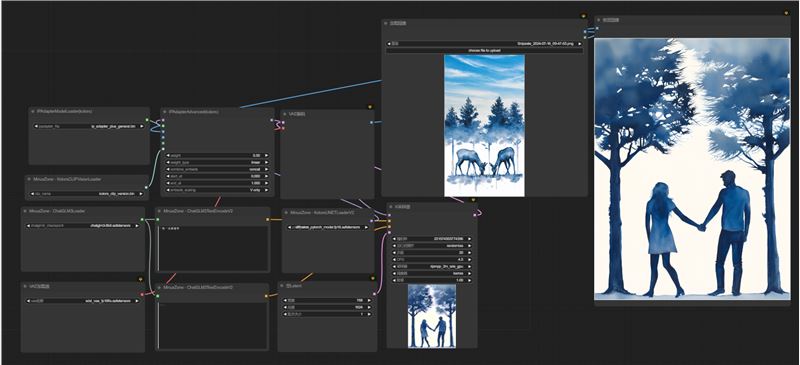Open the chatglm3_checkpoint combo in ChatGLM3Loader
800x365 pixels.
[83, 225]
